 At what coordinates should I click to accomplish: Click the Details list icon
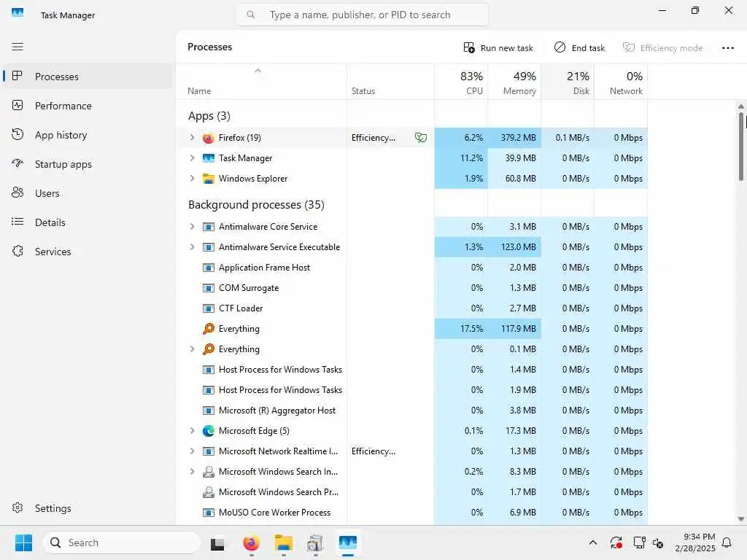click(18, 222)
